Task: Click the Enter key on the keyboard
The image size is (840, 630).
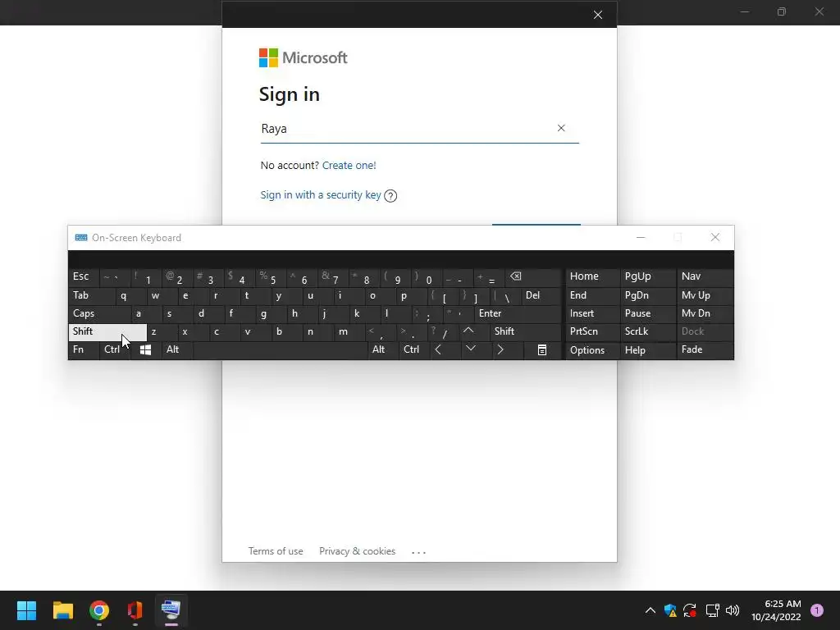Action: pyautogui.click(x=518, y=313)
